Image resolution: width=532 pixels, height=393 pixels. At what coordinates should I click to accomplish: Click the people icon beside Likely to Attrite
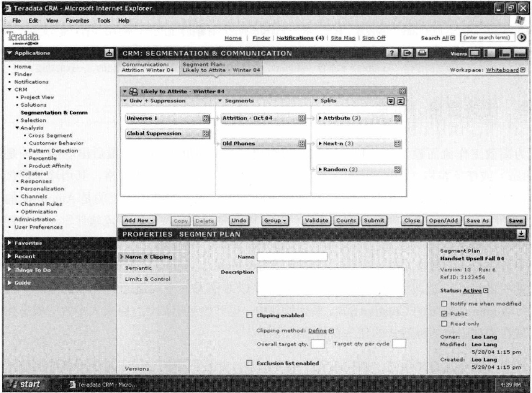point(133,92)
